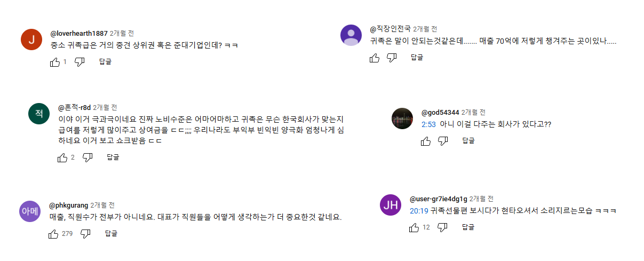Like the comment by @loverhearth1887

click(x=55, y=62)
